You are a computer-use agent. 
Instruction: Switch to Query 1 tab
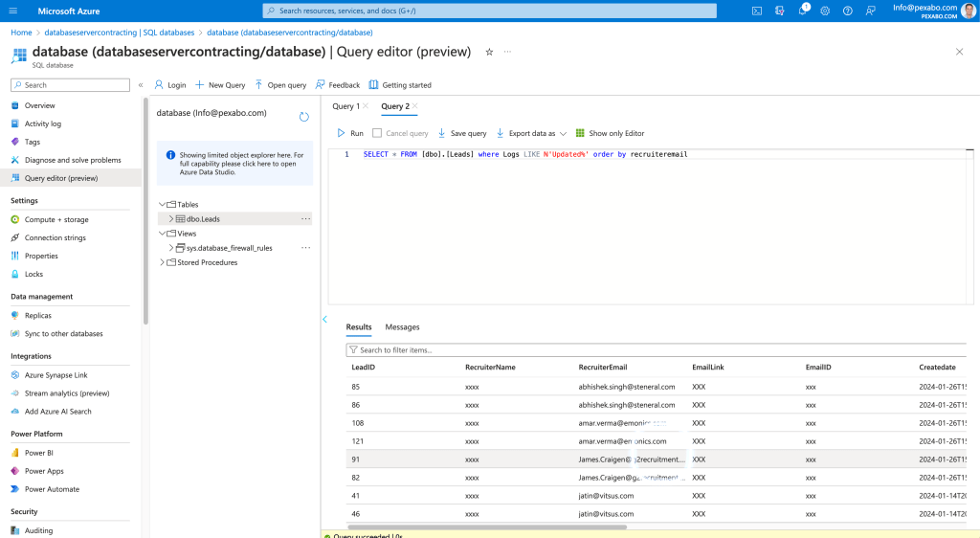click(345, 106)
